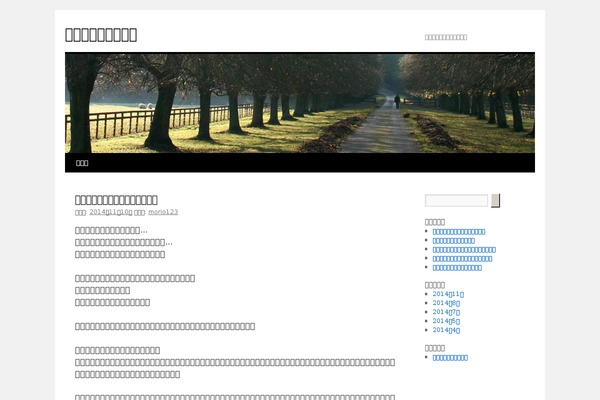
Task: Open the blog post title heading link
Action: [116, 200]
